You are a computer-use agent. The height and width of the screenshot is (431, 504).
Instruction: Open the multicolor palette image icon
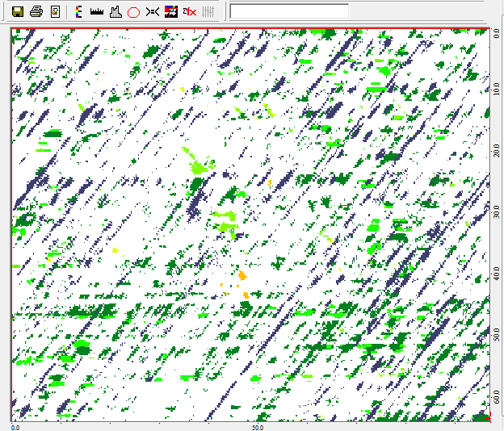coord(170,12)
